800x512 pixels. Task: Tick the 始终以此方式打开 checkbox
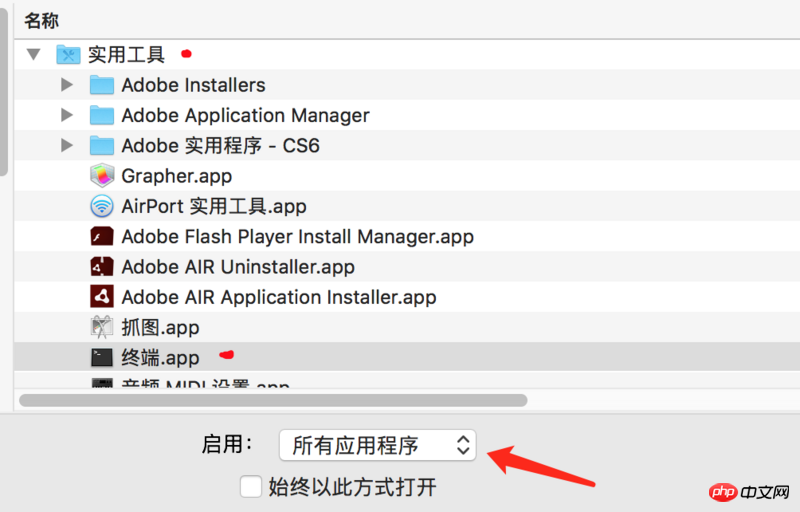pos(251,487)
